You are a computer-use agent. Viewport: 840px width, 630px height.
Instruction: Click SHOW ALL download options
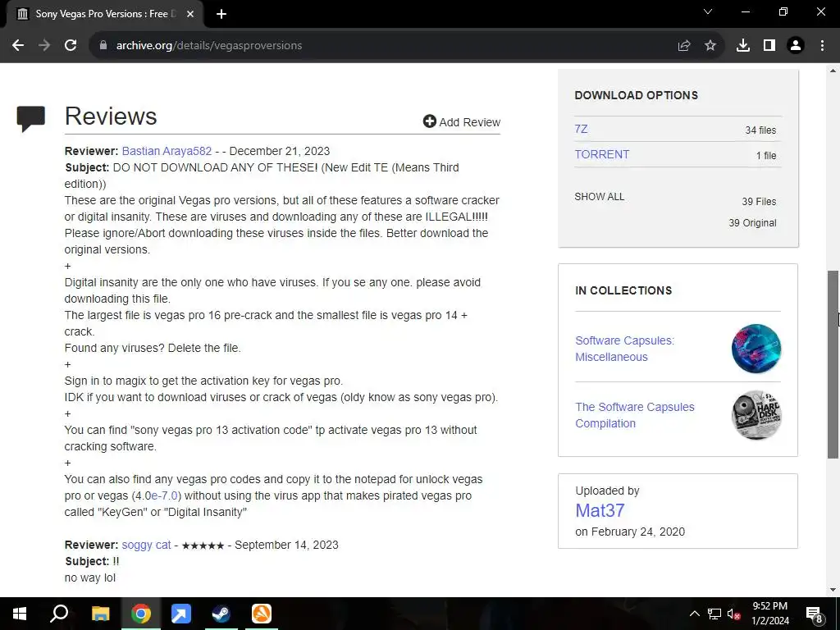pyautogui.click(x=600, y=197)
